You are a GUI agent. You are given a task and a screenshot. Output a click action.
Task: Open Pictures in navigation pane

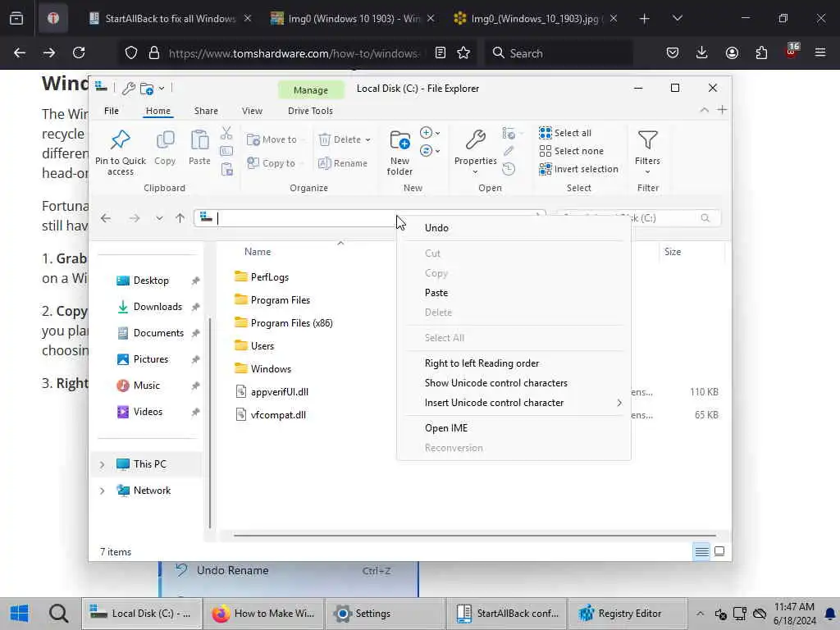point(150,359)
